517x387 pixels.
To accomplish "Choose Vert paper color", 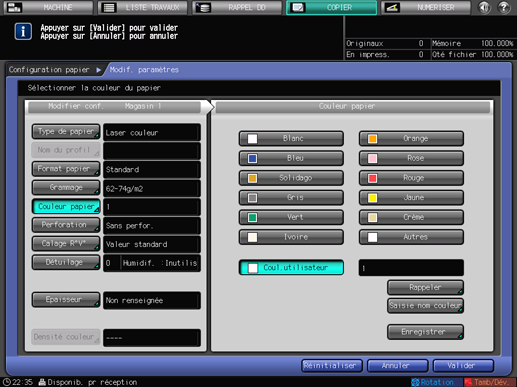I will coord(291,217).
